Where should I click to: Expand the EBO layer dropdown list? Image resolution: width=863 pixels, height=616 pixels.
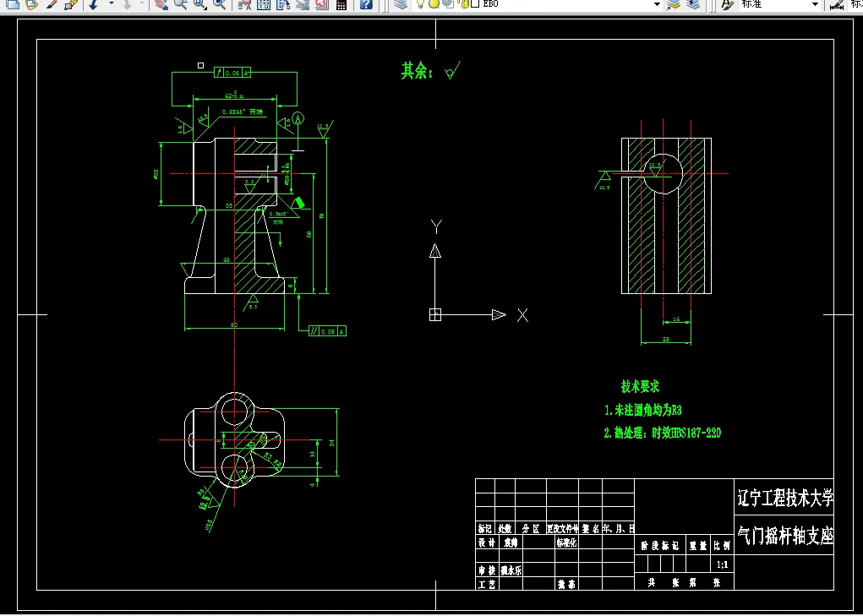pos(657,4)
